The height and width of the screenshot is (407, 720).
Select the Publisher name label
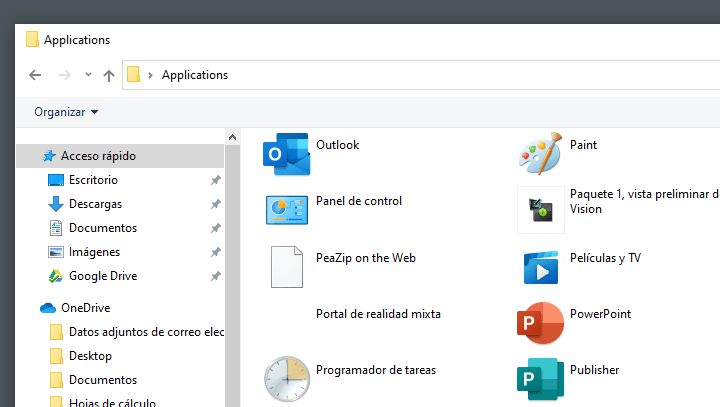[x=595, y=370]
